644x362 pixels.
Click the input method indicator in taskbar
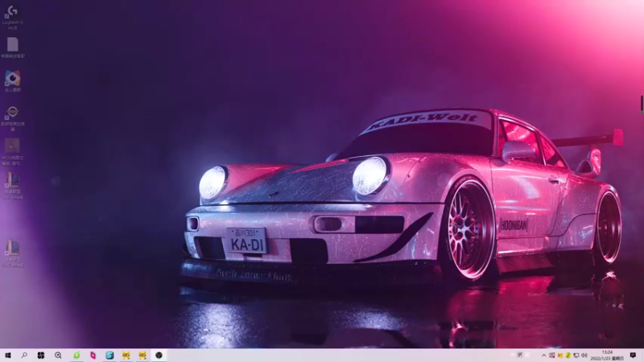520,355
